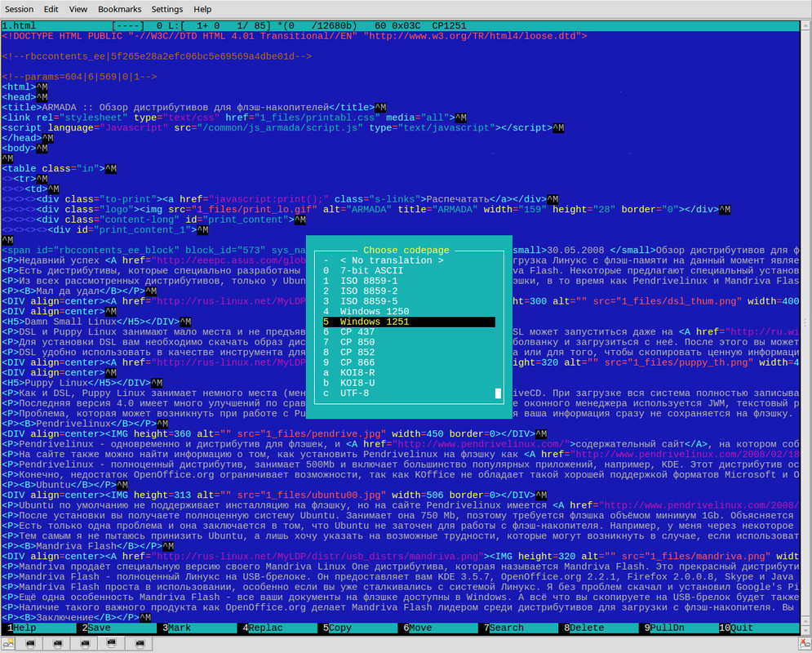812x653 pixels.
Task: Click the <table class="in"> line
Action: tap(60, 168)
